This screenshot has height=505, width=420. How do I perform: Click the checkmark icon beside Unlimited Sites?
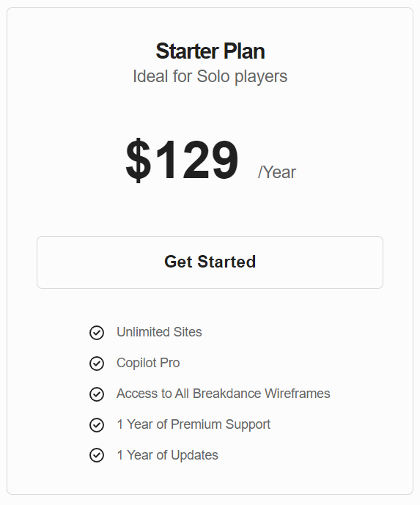[x=97, y=333]
